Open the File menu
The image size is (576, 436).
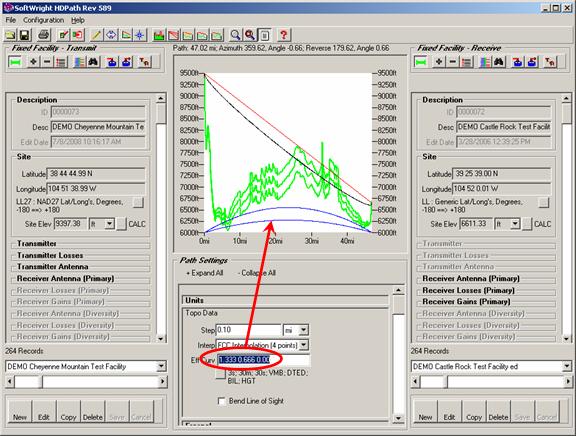point(11,20)
